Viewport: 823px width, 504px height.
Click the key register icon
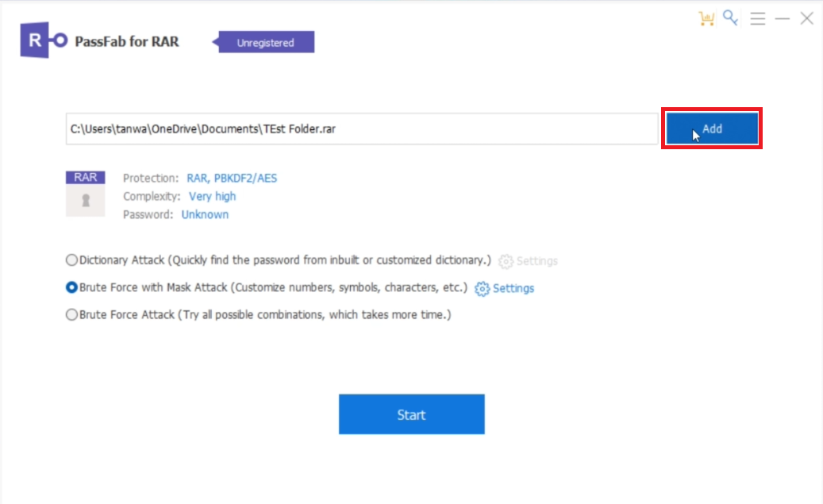[x=731, y=17]
